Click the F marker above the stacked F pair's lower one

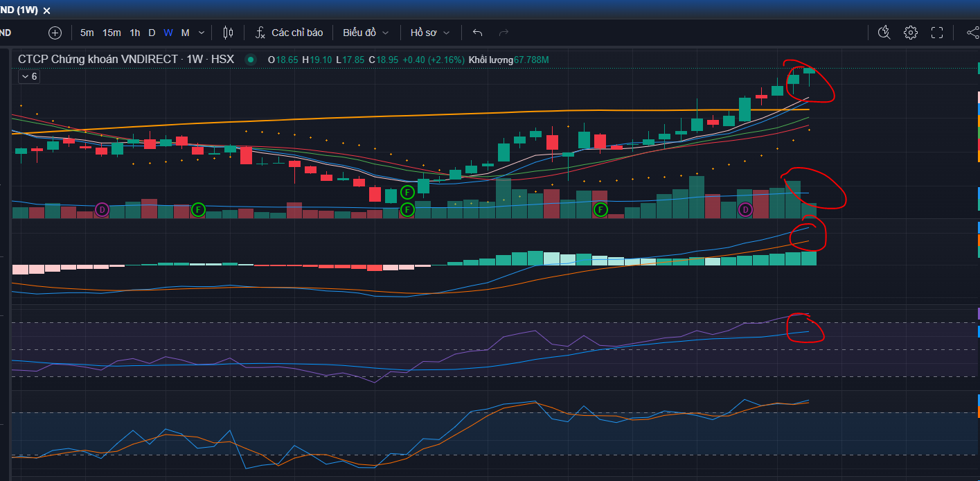[407, 192]
